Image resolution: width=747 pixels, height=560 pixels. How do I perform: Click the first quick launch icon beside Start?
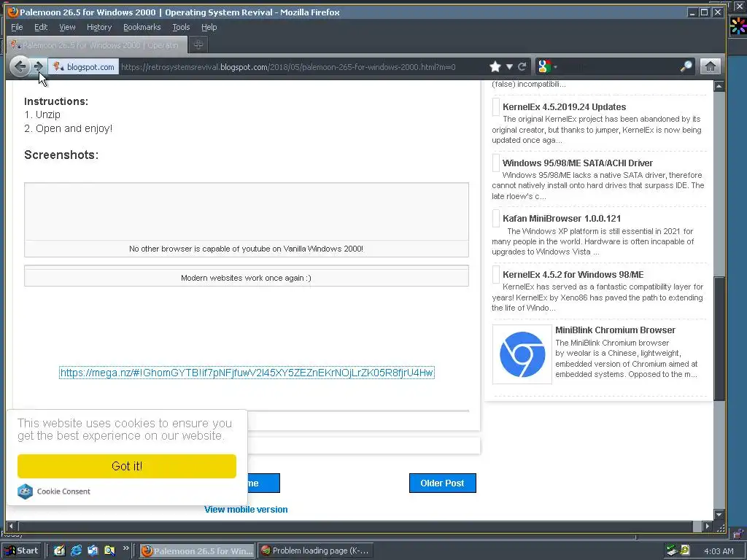click(x=59, y=551)
